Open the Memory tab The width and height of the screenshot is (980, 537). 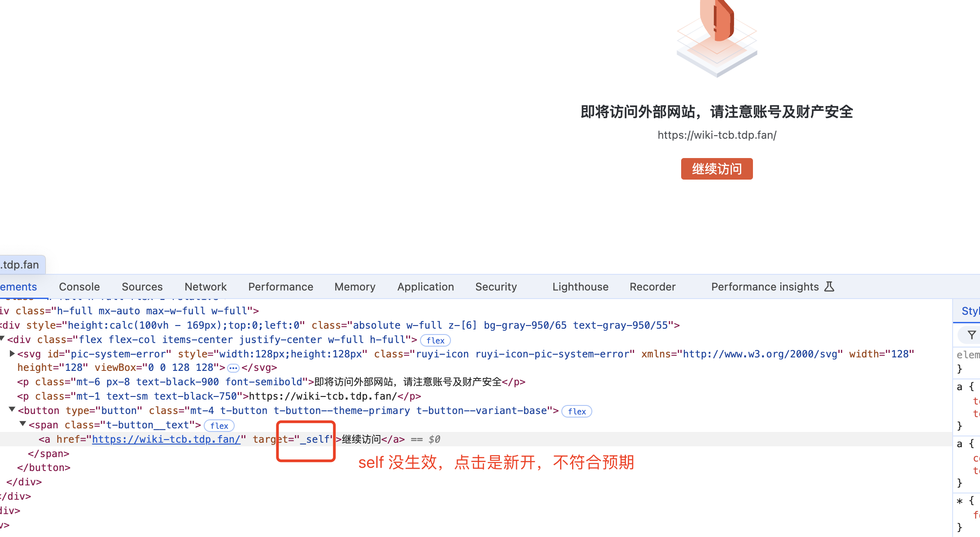(354, 287)
